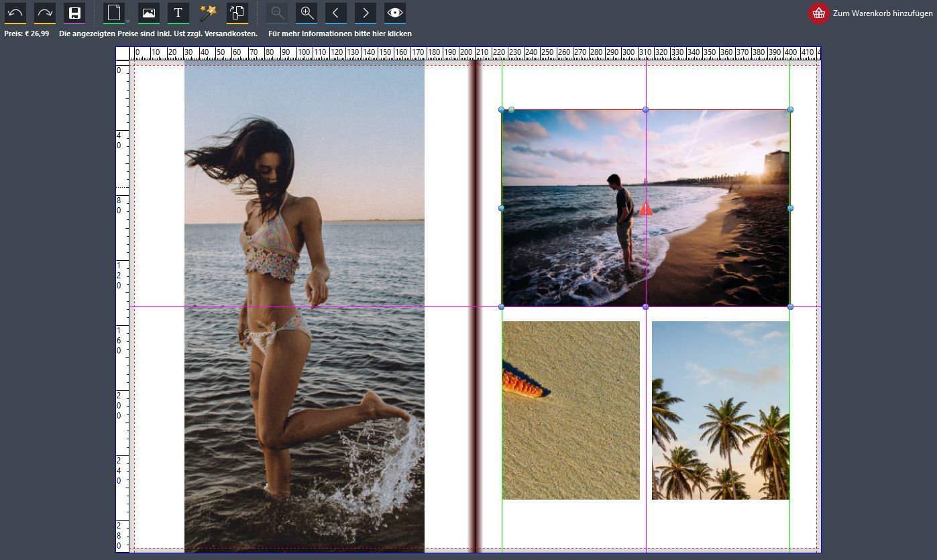Viewport: 937px width, 560px height.
Task: Run the magic wand auto-layout tool
Action: point(208,13)
